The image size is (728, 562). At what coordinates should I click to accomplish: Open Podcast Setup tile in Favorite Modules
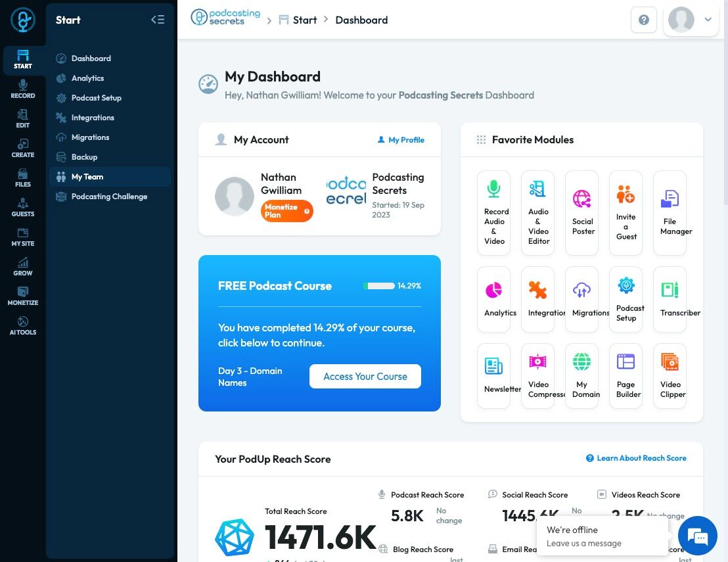point(626,299)
